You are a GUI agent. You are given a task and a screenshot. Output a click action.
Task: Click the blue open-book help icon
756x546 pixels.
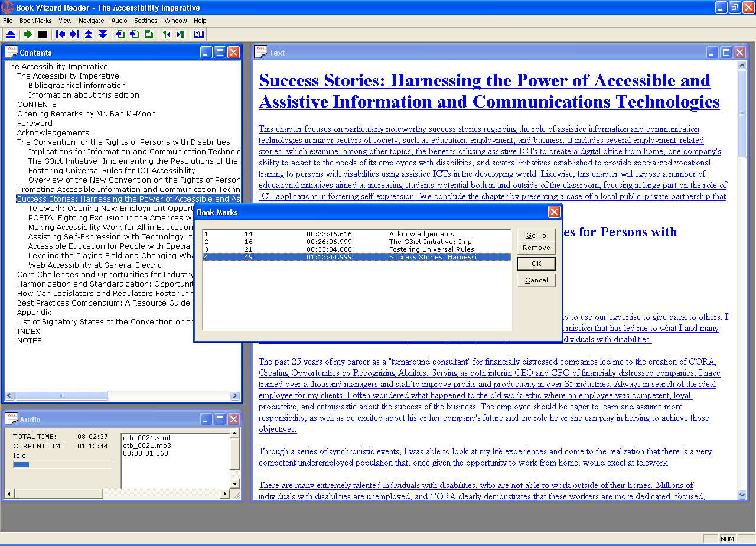tap(199, 35)
